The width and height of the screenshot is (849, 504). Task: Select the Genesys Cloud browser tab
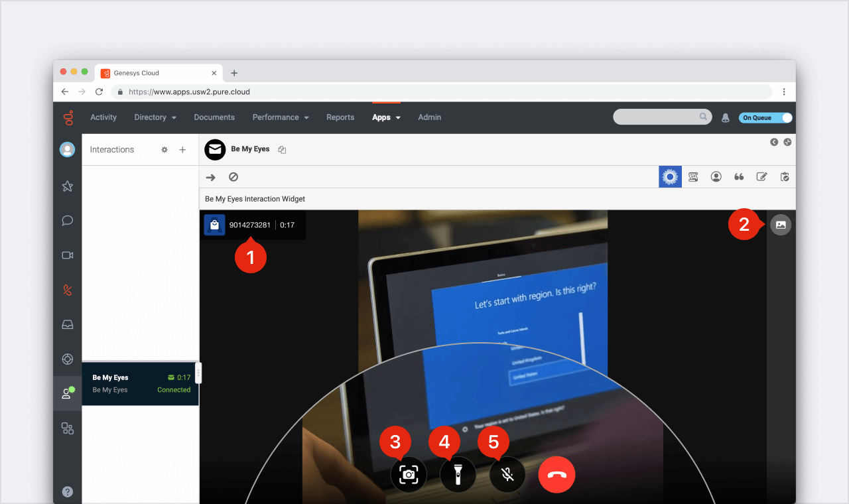158,73
